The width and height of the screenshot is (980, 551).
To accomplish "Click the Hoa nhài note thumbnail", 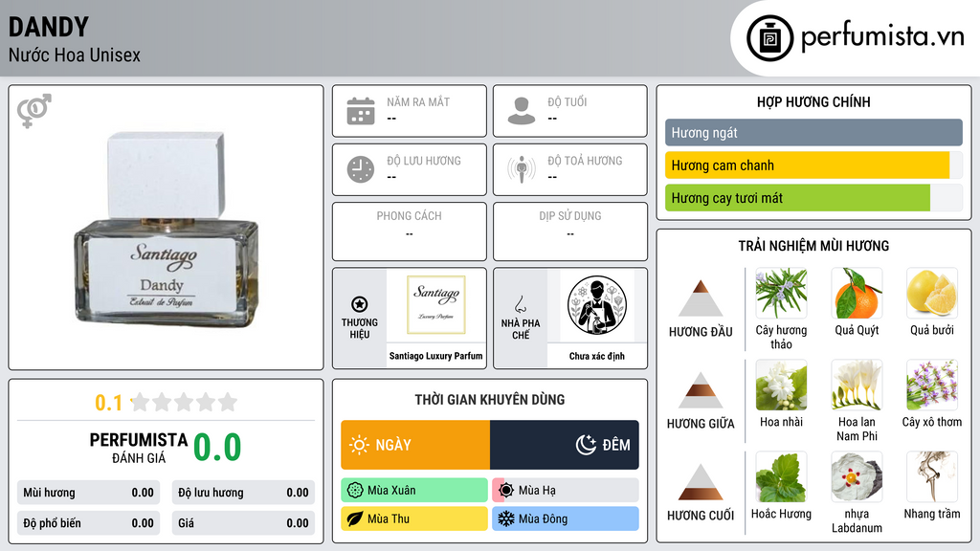I will 781,386.
